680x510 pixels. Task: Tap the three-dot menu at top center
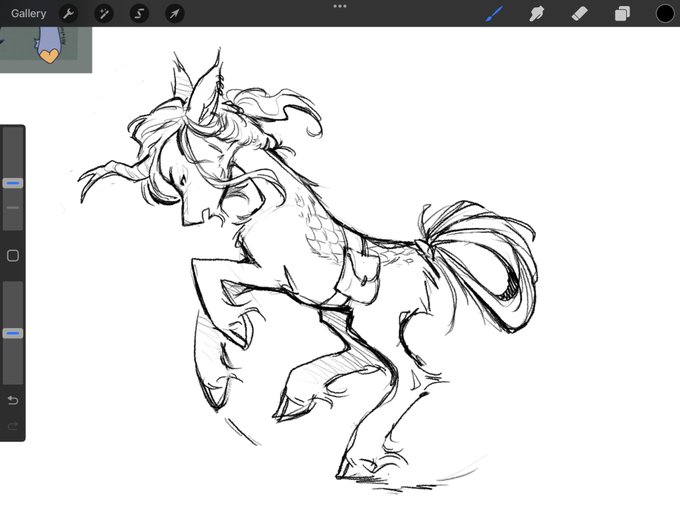[x=340, y=6]
